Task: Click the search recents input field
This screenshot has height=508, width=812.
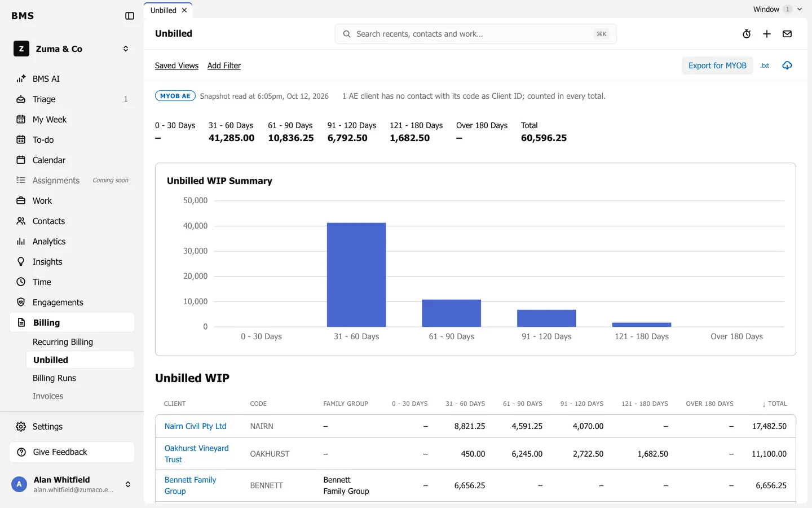Action: pos(475,34)
